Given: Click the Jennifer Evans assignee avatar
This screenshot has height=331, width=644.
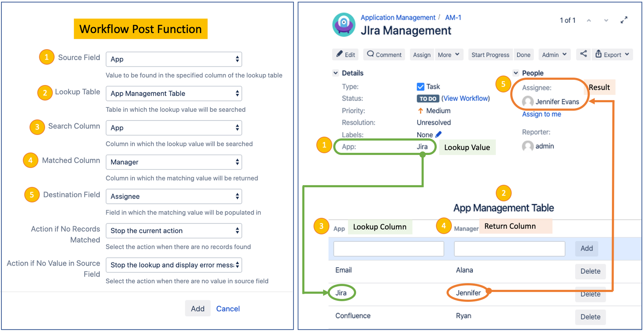Looking at the screenshot, I should [x=527, y=102].
